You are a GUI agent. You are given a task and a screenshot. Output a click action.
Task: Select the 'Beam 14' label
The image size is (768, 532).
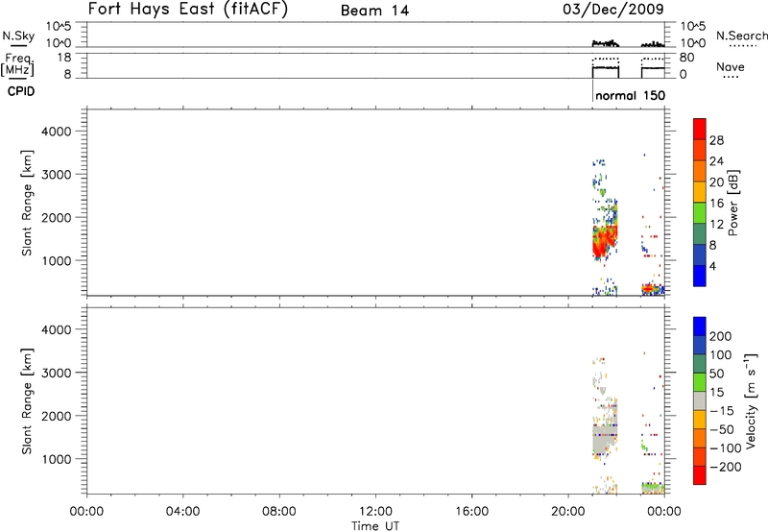(374, 11)
